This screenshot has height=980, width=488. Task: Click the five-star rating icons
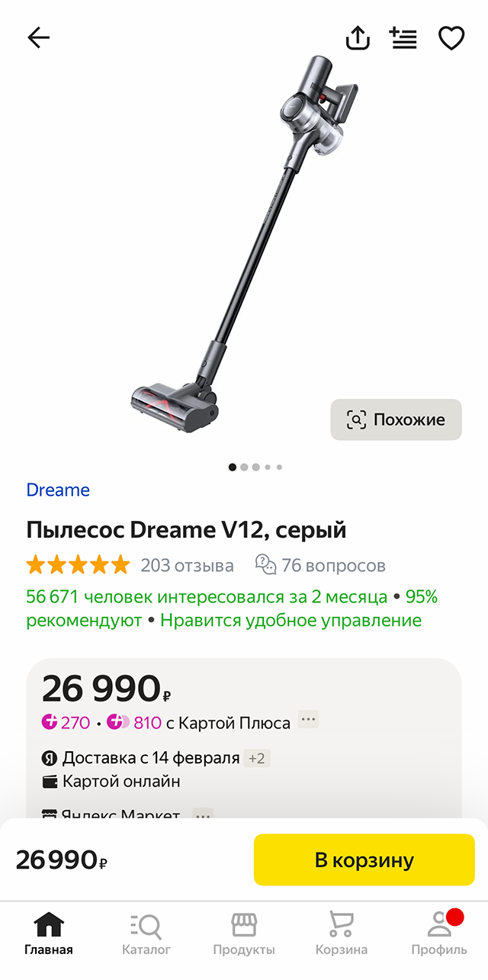(78, 565)
